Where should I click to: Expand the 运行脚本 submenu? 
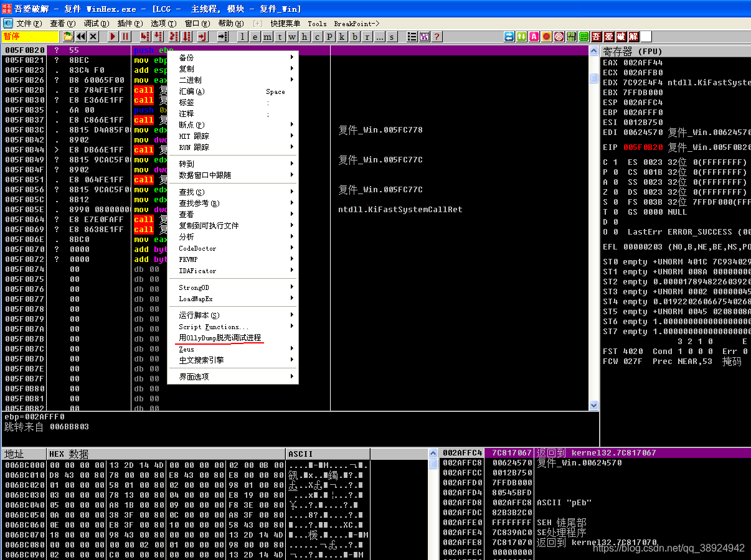[234, 315]
